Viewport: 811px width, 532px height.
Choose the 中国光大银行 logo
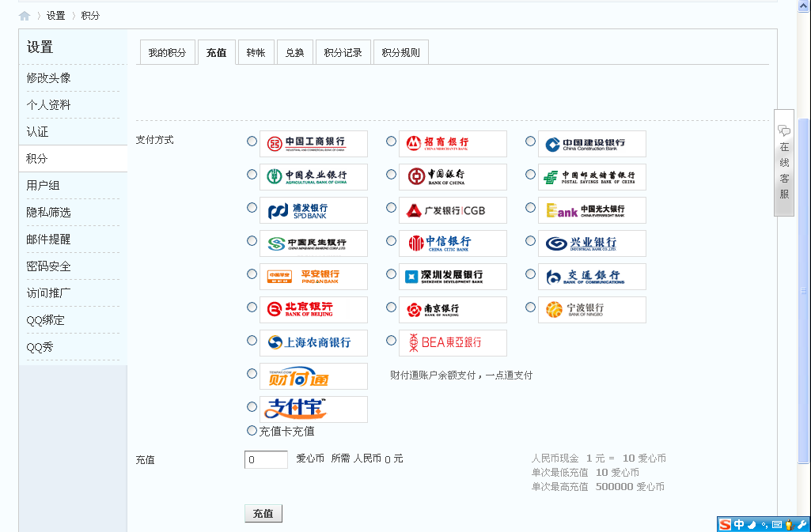point(592,210)
